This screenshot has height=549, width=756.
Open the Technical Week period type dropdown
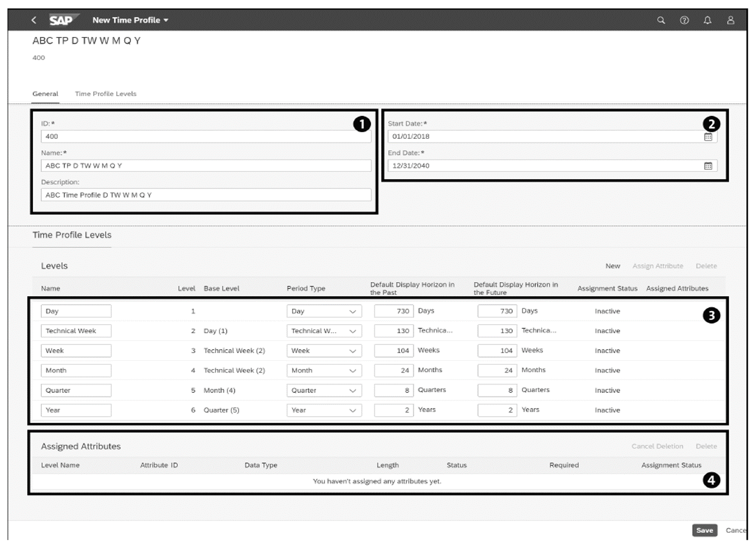pos(352,331)
